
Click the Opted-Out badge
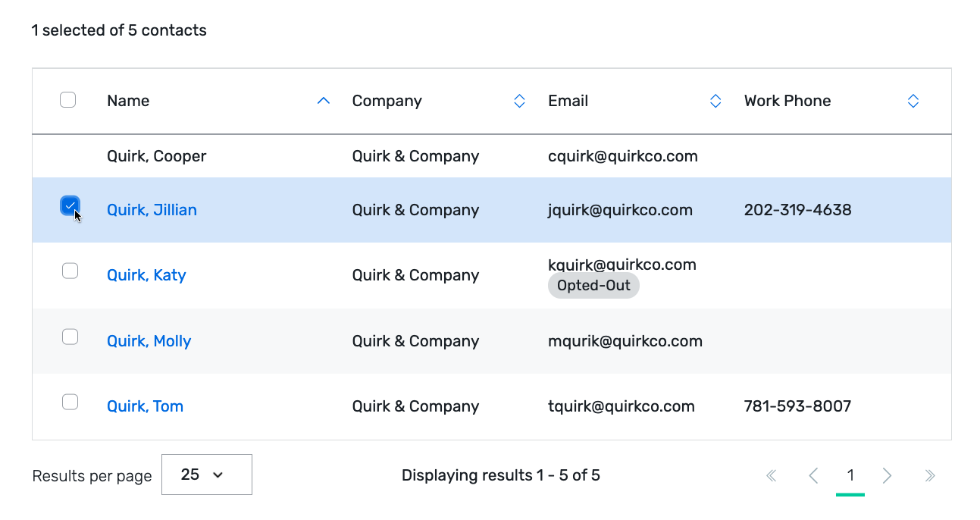[x=593, y=286]
